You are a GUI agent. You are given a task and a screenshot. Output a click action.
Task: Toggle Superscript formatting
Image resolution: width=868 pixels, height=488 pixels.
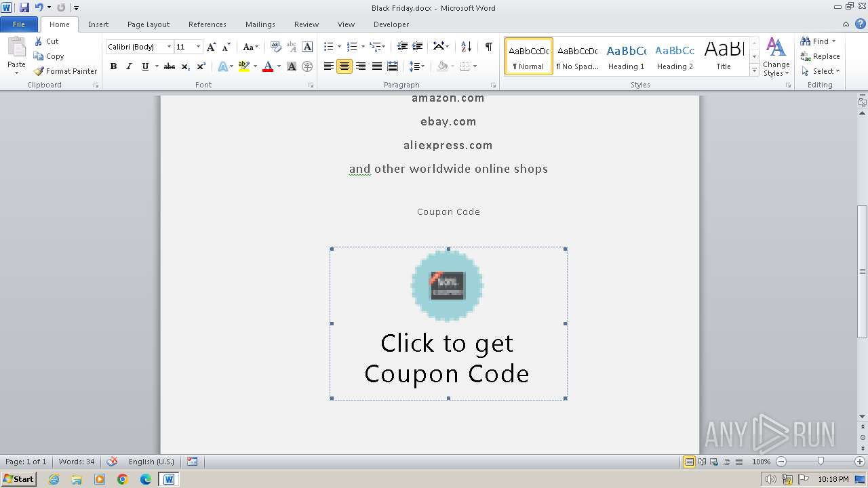pos(201,66)
